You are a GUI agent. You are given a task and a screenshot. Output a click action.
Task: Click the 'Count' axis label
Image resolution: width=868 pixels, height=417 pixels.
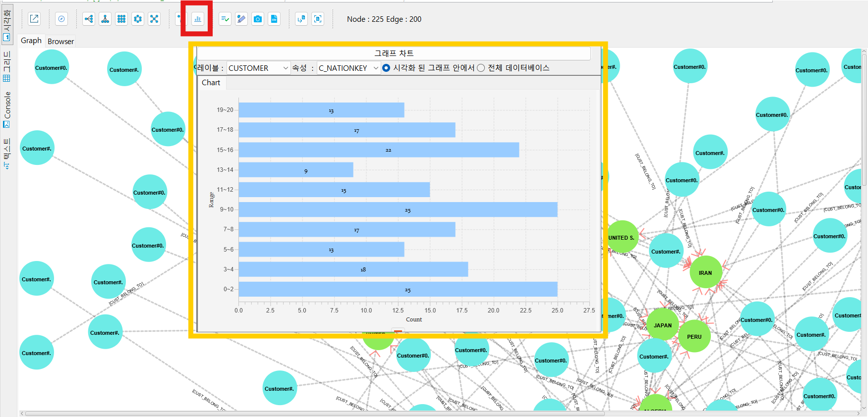click(414, 319)
